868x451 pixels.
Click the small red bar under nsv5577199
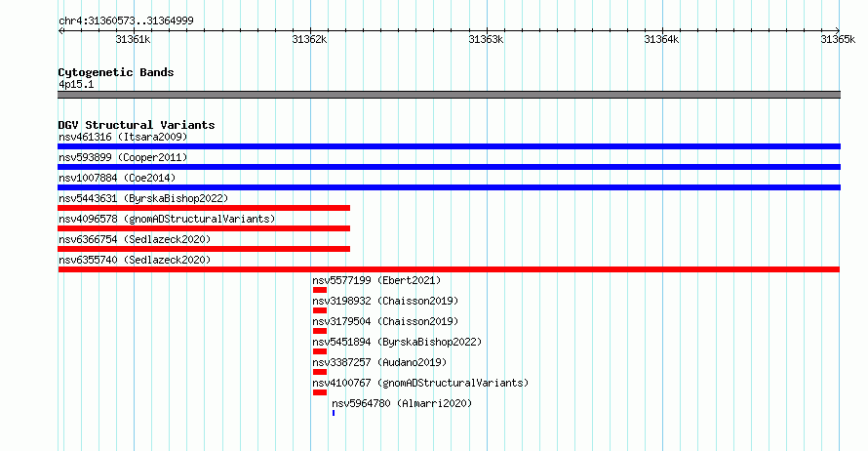pos(320,290)
